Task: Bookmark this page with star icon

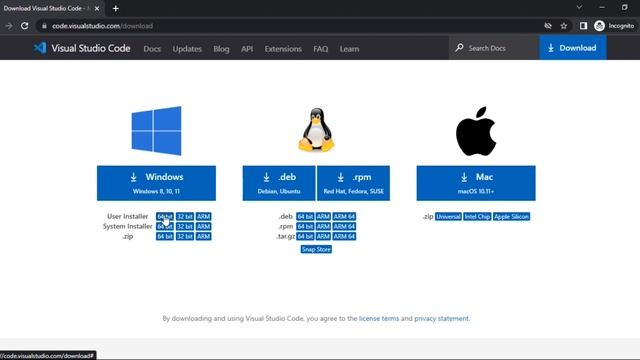Action: [x=564, y=26]
